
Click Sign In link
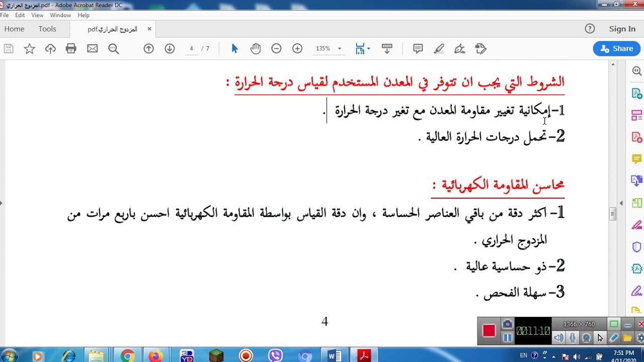[622, 29]
